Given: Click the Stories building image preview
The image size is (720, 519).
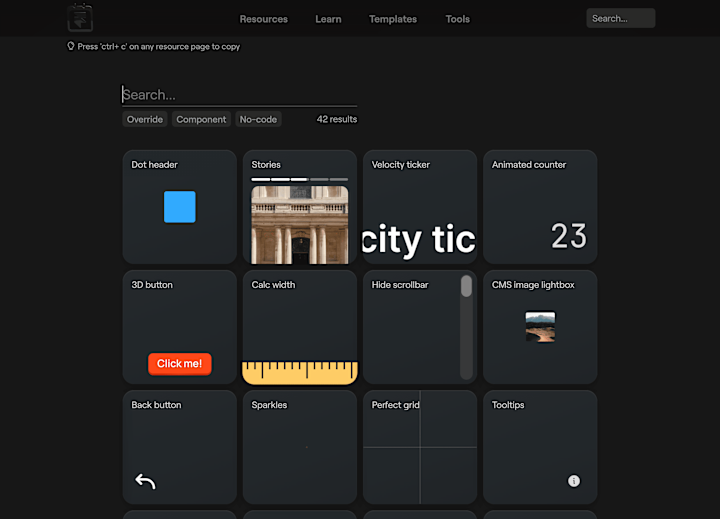Looking at the screenshot, I should 300,225.
